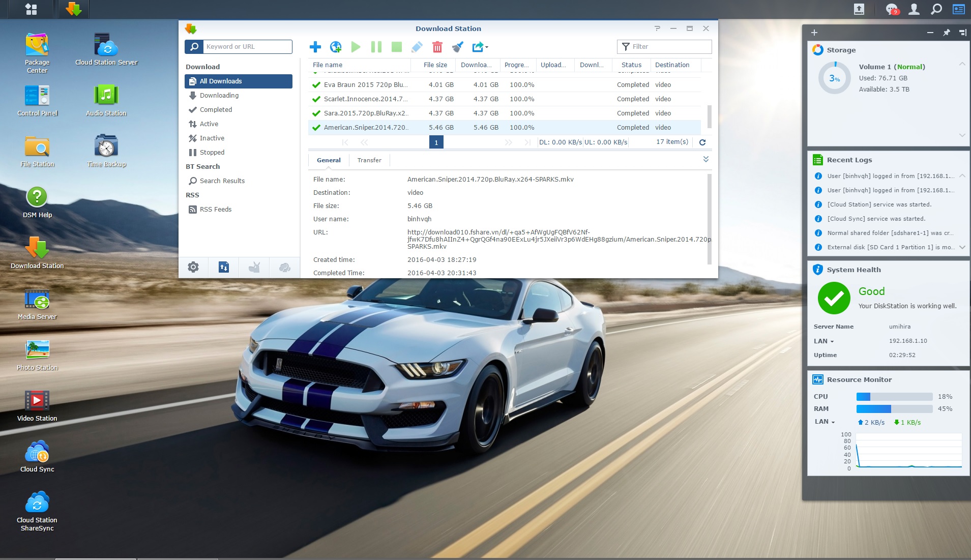This screenshot has height=560, width=971.
Task: Open Package Center desktop icon
Action: tap(37, 53)
